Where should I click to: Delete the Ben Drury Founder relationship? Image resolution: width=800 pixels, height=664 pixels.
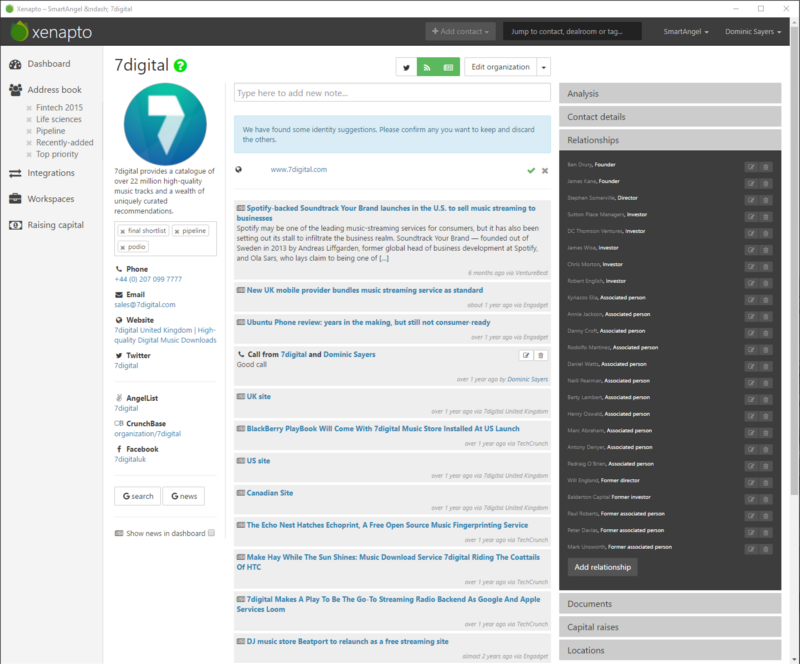(x=765, y=167)
